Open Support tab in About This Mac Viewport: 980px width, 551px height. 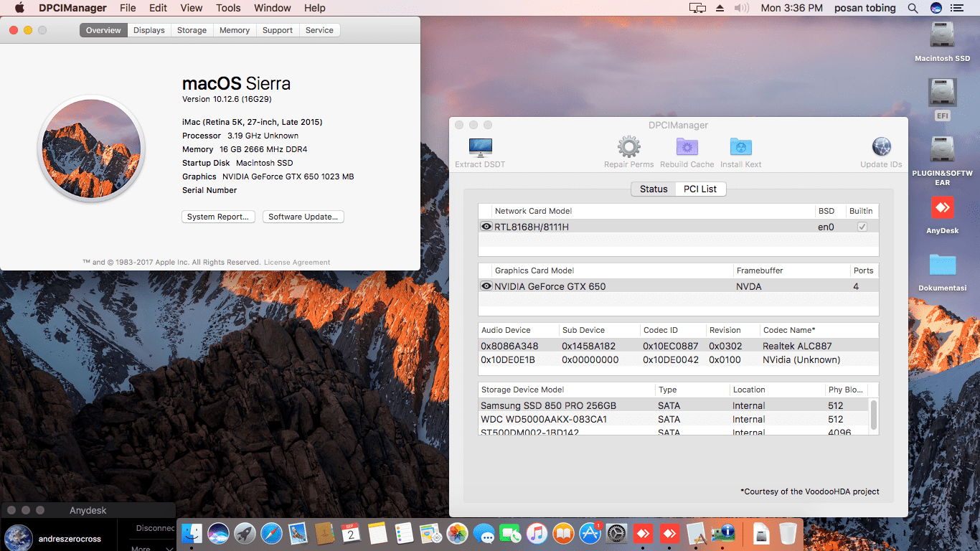pyautogui.click(x=278, y=30)
